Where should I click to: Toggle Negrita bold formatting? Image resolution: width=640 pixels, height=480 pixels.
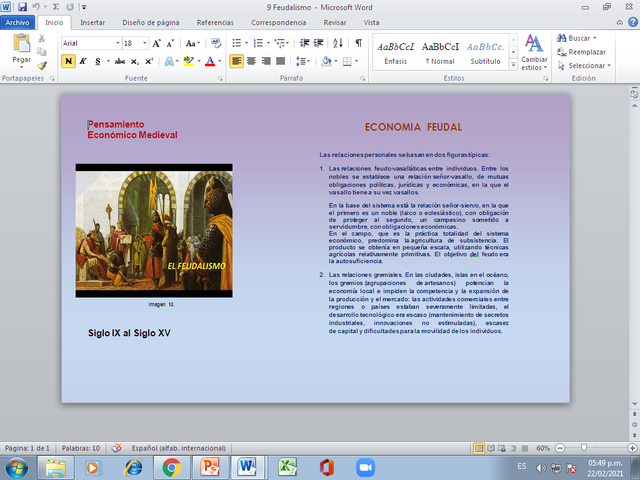pyautogui.click(x=68, y=62)
